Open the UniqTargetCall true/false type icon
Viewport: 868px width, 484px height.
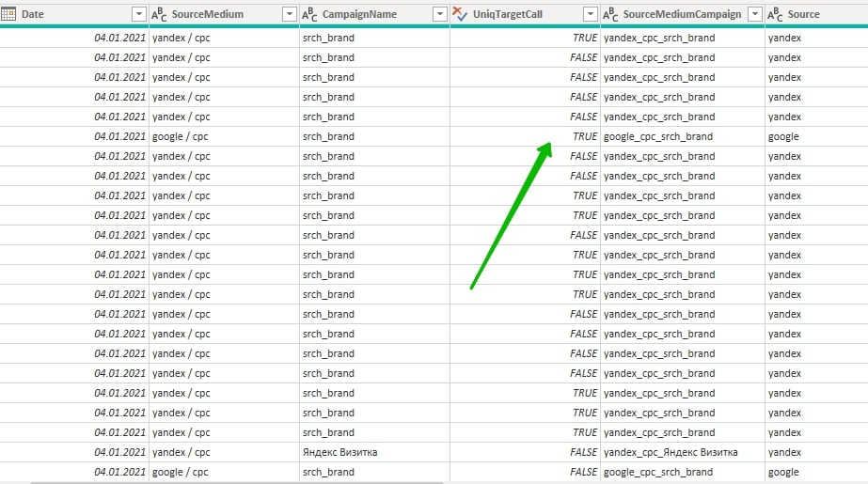click(x=460, y=14)
